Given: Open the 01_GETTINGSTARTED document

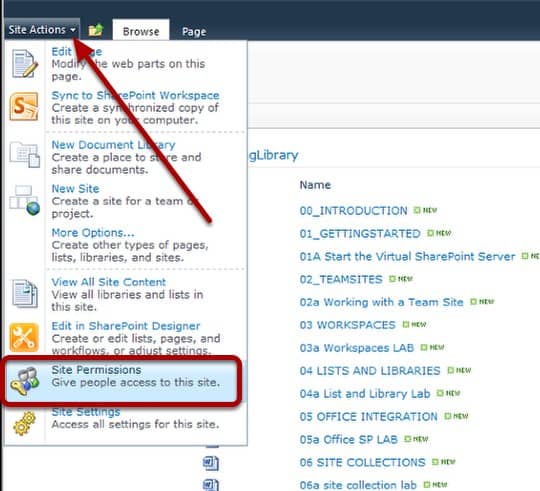Looking at the screenshot, I should click(x=360, y=234).
